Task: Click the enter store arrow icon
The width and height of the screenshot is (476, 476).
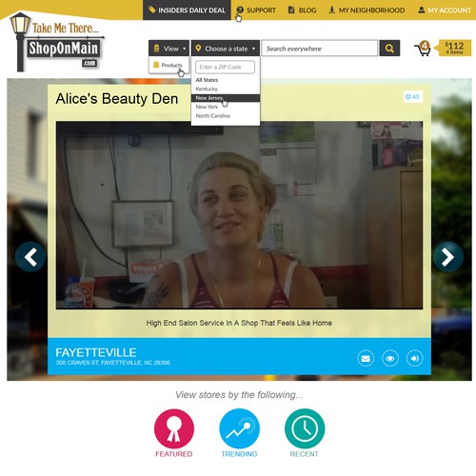Action: (414, 358)
